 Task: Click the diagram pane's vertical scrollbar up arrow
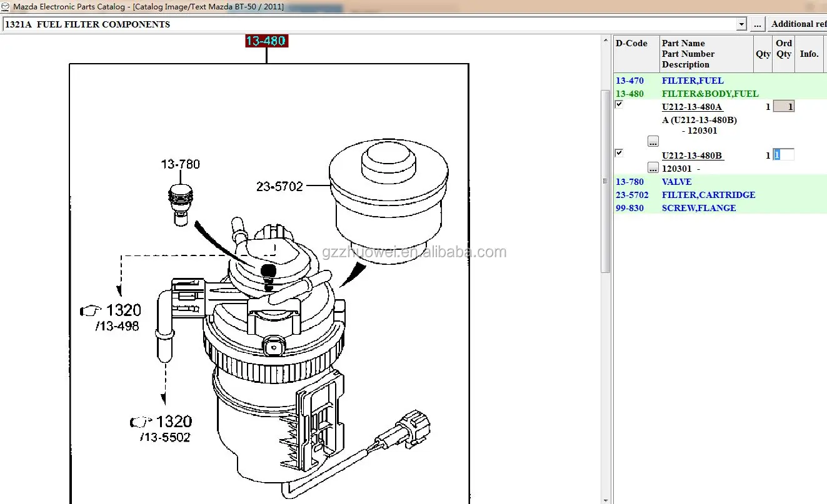605,41
